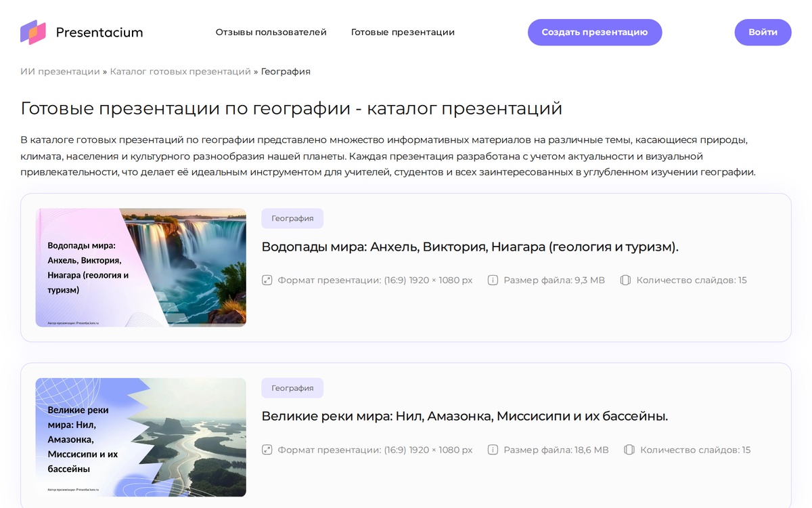Image resolution: width=812 pixels, height=508 pixels.
Task: Click Размер файла: 9,3 MB text
Action: pyautogui.click(x=554, y=280)
